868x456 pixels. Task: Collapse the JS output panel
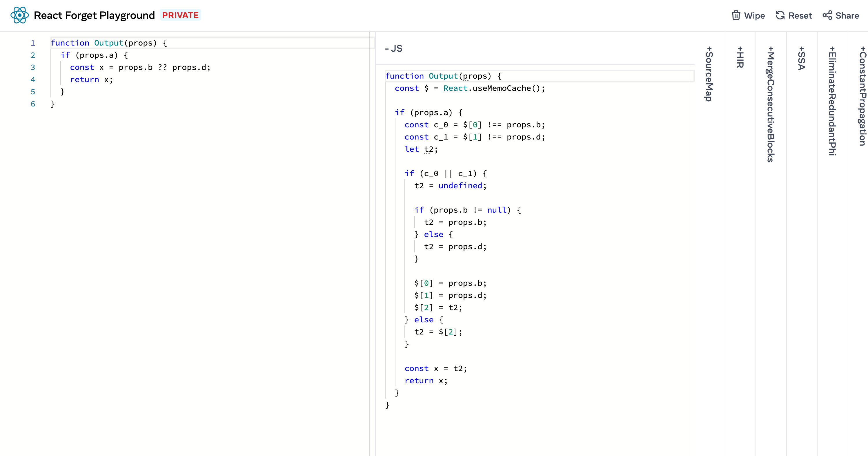[x=394, y=48]
